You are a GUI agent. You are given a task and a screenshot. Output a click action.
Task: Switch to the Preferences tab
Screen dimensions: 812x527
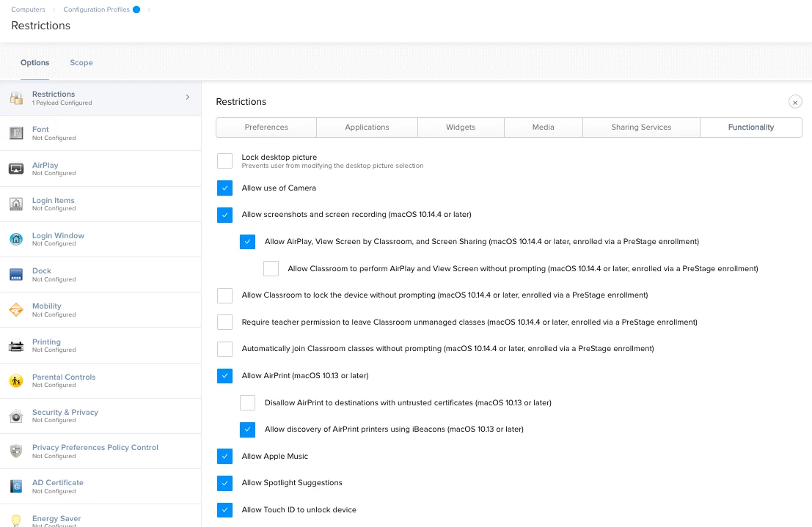(x=266, y=128)
